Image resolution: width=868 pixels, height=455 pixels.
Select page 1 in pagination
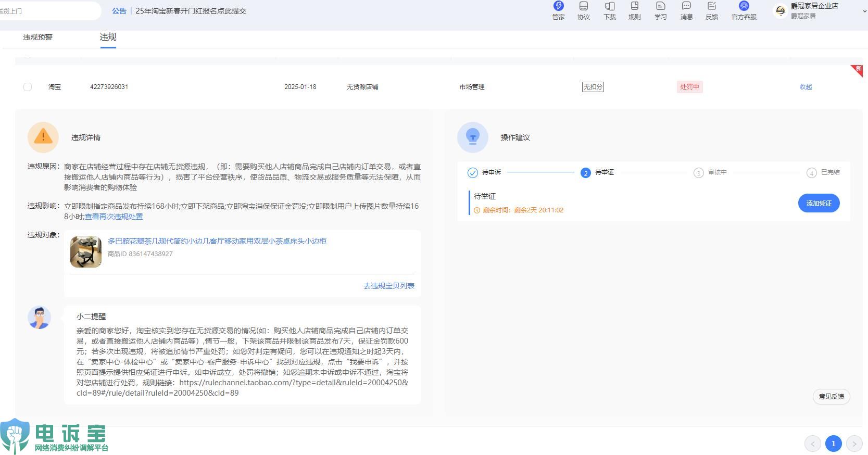click(833, 444)
